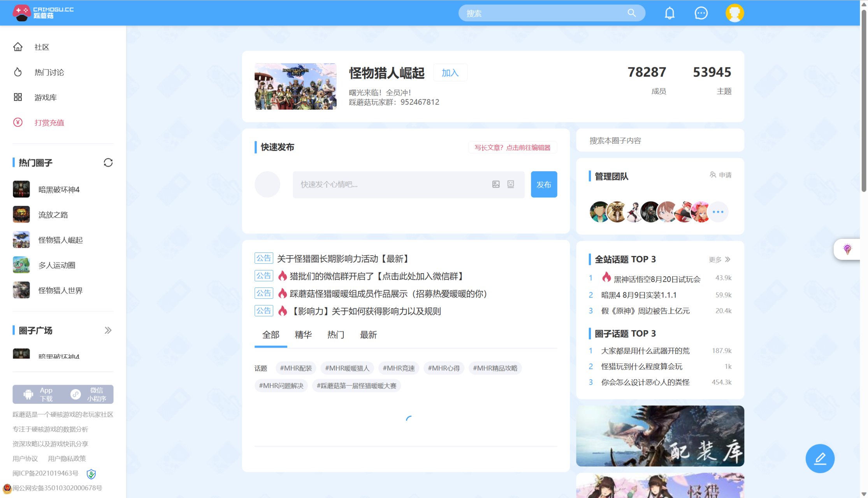Click the lightbulb feedback side widget
This screenshot has width=868, height=498.
pos(847,249)
